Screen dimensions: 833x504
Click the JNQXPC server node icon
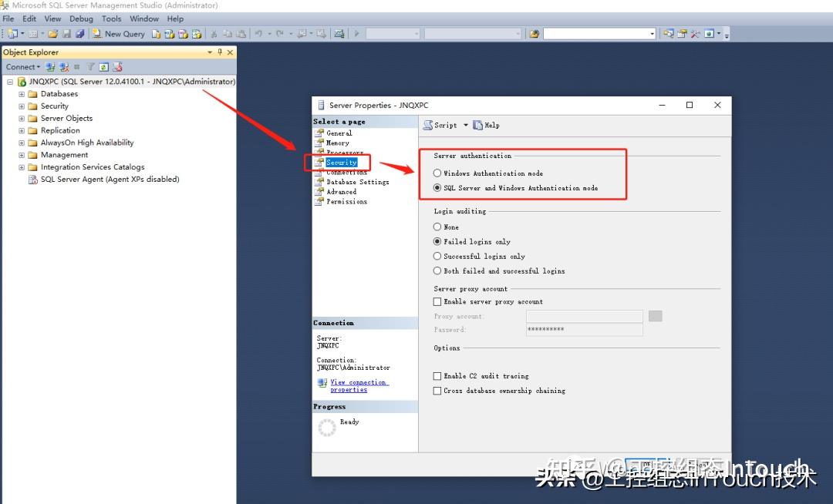coord(22,82)
